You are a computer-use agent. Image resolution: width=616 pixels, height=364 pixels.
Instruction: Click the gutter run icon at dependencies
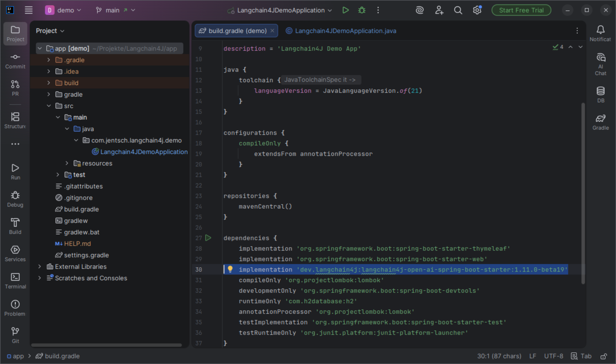coord(208,238)
